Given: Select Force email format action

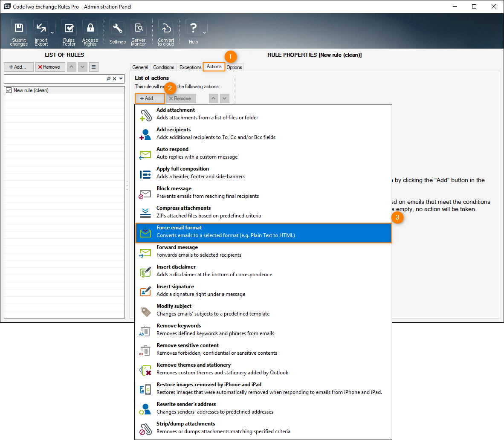Looking at the screenshot, I should tap(263, 233).
